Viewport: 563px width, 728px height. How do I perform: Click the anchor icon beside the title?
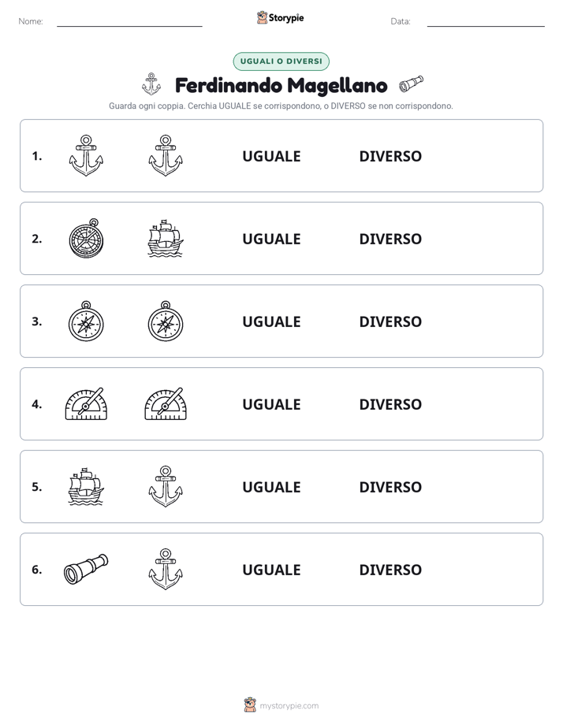click(x=151, y=84)
